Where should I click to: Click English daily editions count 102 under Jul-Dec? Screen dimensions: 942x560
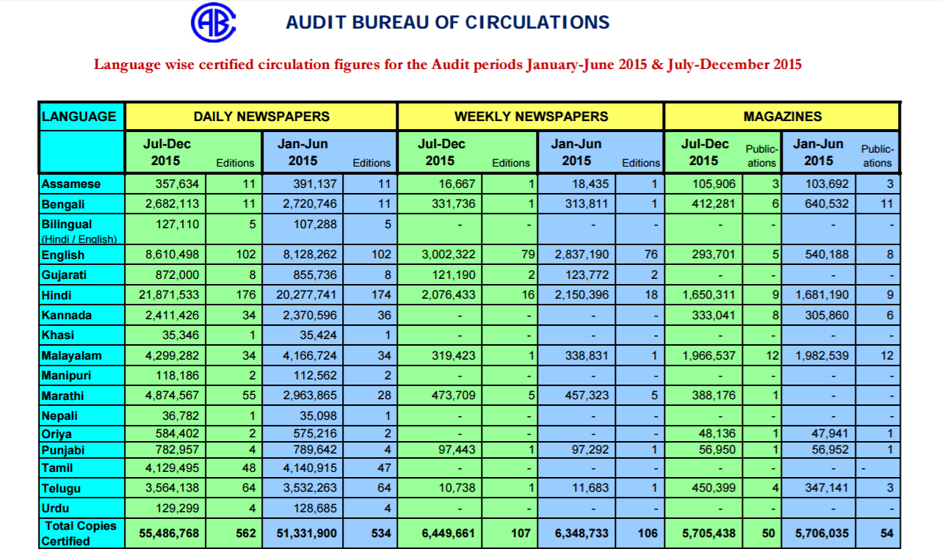coord(247,255)
